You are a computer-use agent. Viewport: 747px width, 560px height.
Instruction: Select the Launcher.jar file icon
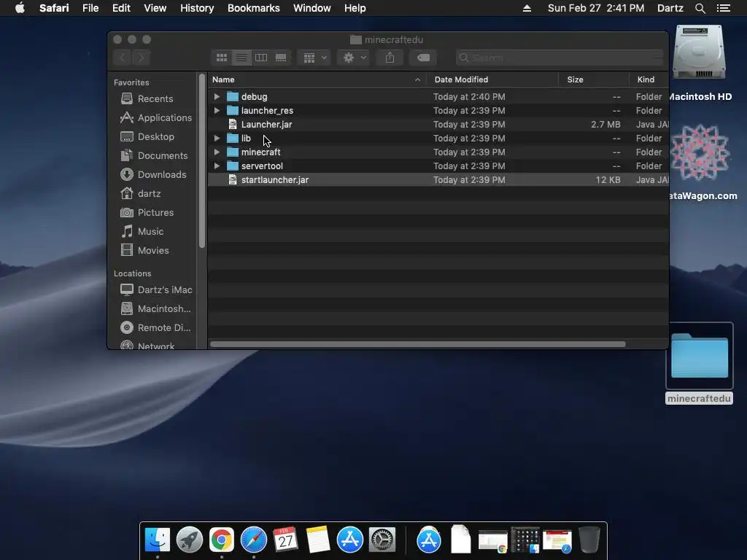233,124
